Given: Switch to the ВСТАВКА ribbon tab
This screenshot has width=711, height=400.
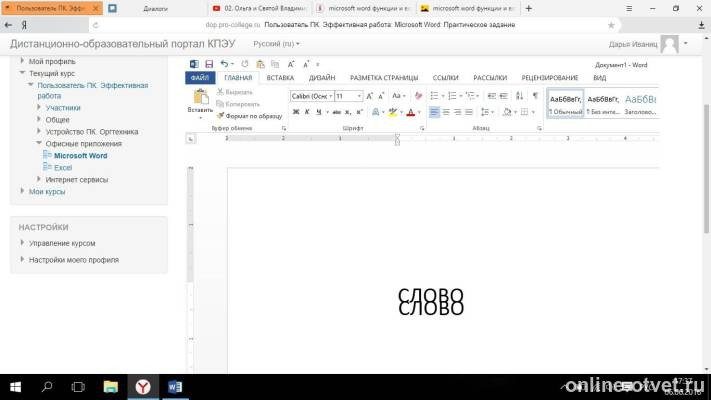Looking at the screenshot, I should [x=280, y=78].
